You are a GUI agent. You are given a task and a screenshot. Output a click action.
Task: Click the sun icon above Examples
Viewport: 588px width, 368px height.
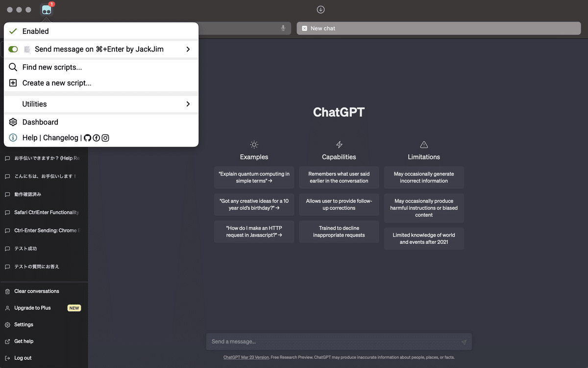pyautogui.click(x=254, y=144)
